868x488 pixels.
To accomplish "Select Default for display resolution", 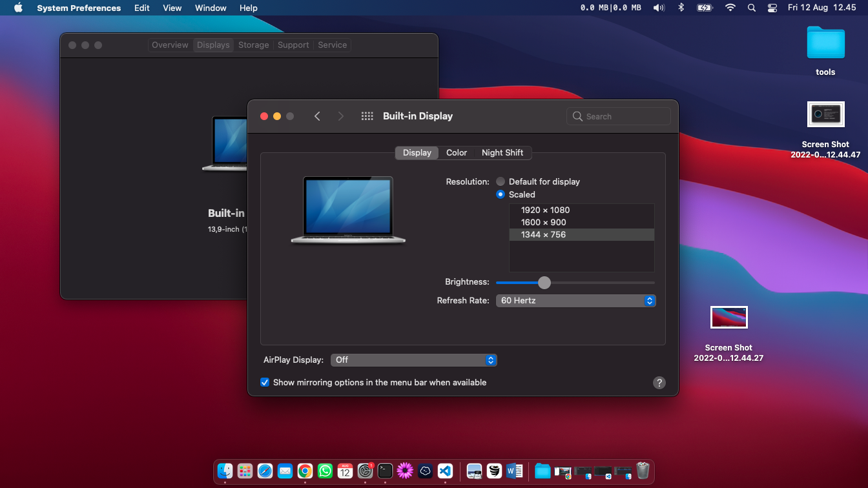I will click(x=501, y=181).
